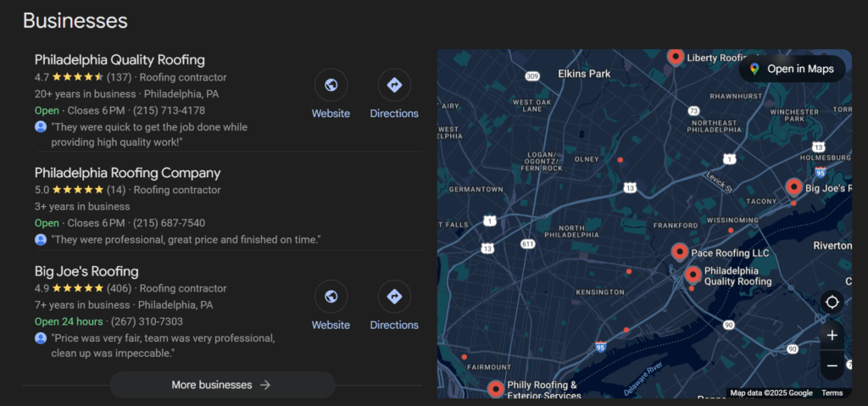Click the small red dot near Fairmount
868x406 pixels.
pyautogui.click(x=464, y=357)
